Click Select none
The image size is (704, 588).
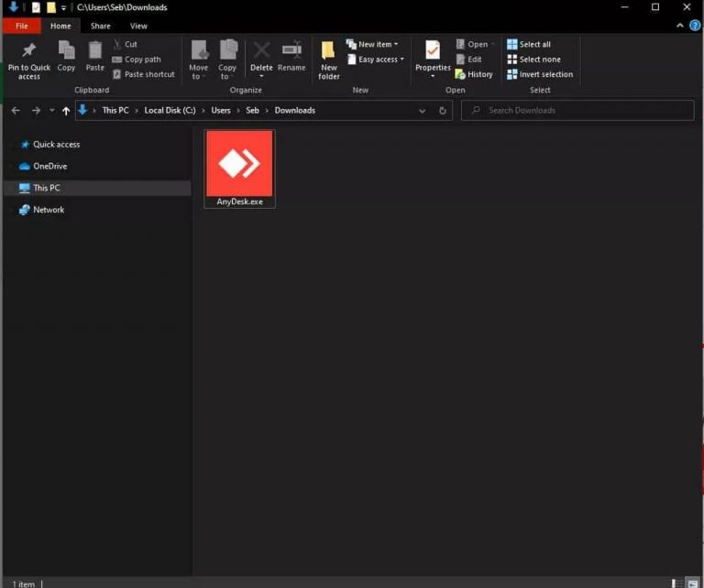[x=533, y=60]
